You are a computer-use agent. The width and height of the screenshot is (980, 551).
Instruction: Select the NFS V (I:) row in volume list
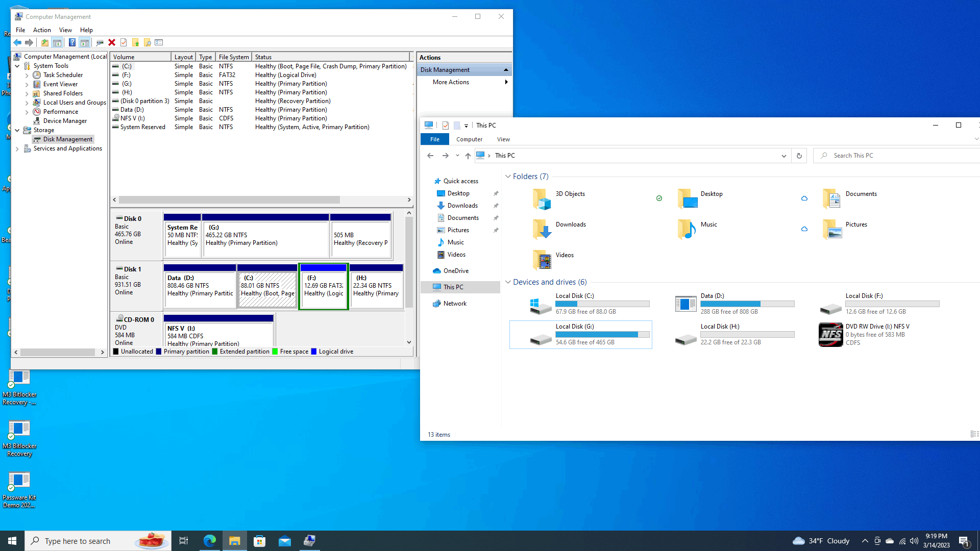[x=260, y=118]
